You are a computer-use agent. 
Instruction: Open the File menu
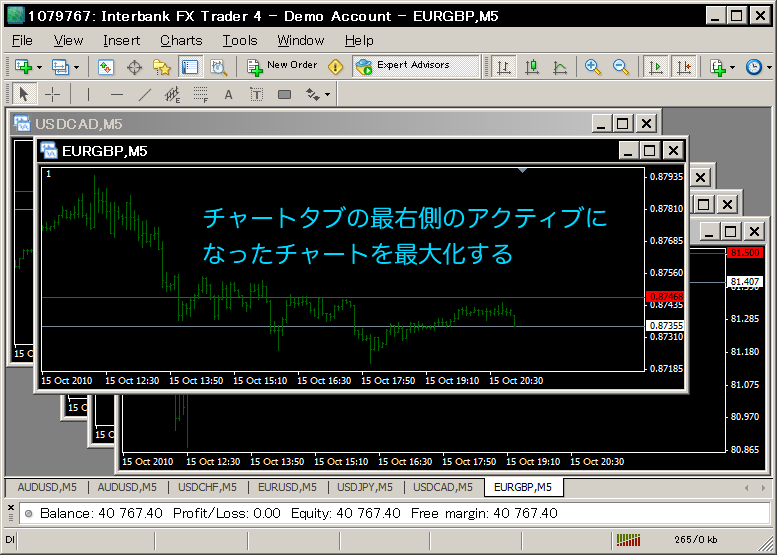[x=22, y=41]
